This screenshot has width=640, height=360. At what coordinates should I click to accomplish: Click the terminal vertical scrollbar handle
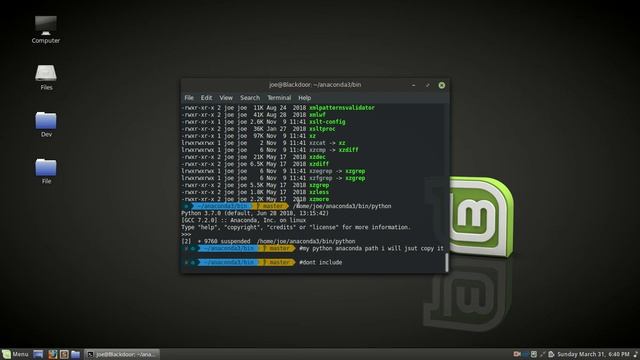[x=447, y=262]
